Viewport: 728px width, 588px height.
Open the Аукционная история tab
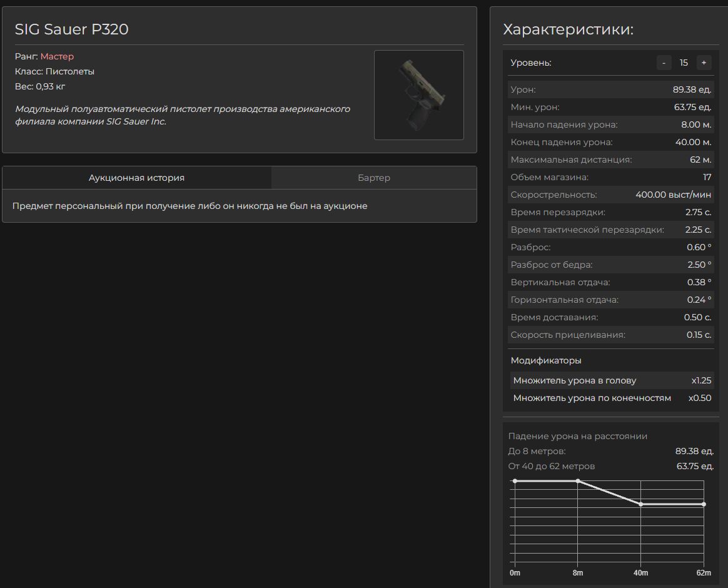click(136, 178)
